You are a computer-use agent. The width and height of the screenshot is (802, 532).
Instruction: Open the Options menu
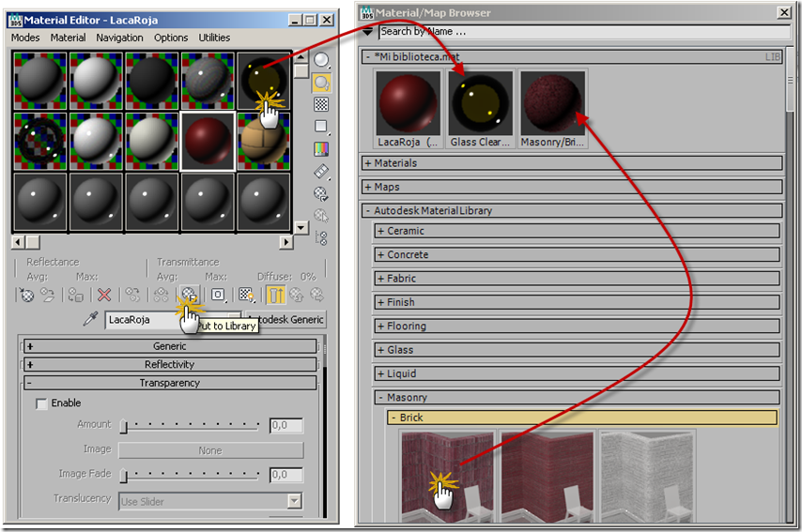pyautogui.click(x=171, y=38)
